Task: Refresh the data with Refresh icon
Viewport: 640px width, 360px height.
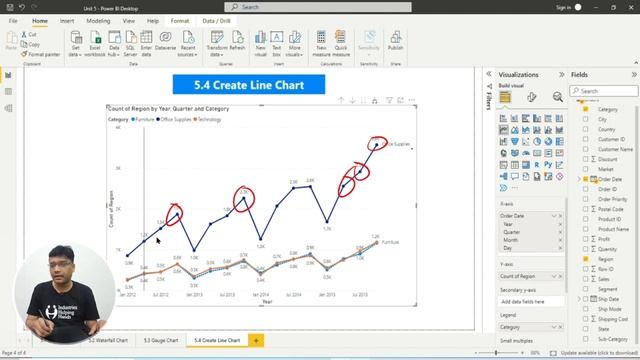Action: (x=237, y=41)
